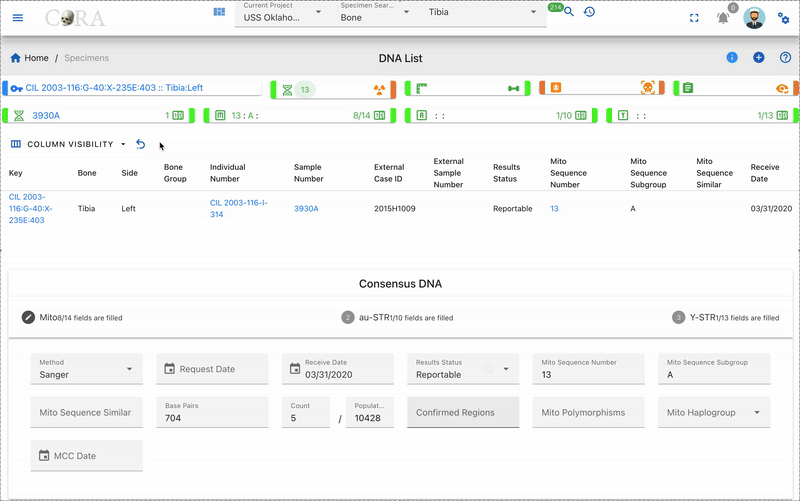The width and height of the screenshot is (800, 501).
Task: Open the MCC Date calendar picker
Action: tap(44, 455)
